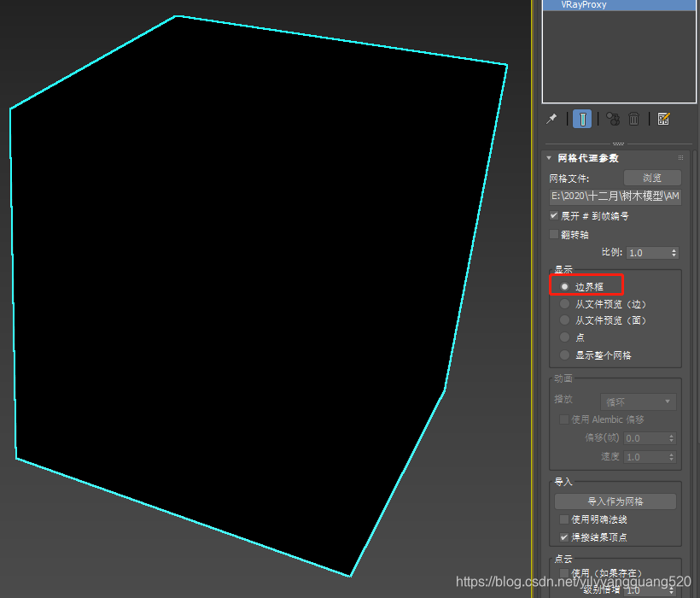Click the 速度 value field
Viewport: 700px width, 598px height.
645,457
